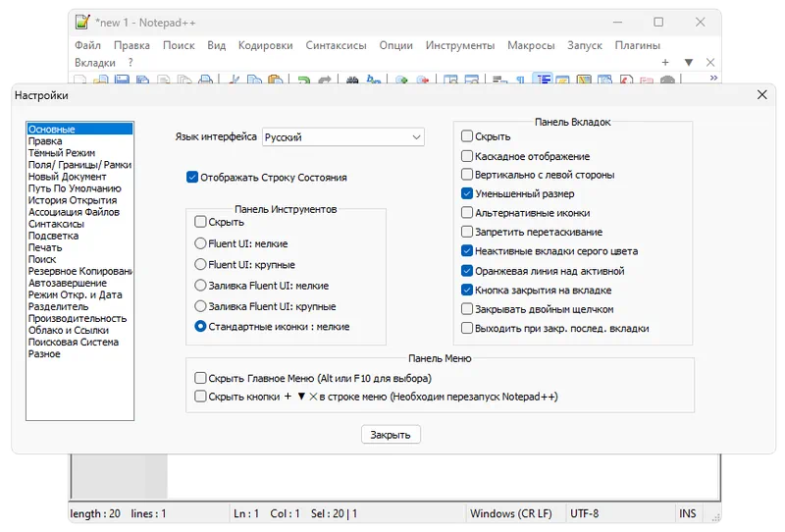Click the Save floppy icon in toolbar
This screenshot has width=785, height=532.
point(122,80)
